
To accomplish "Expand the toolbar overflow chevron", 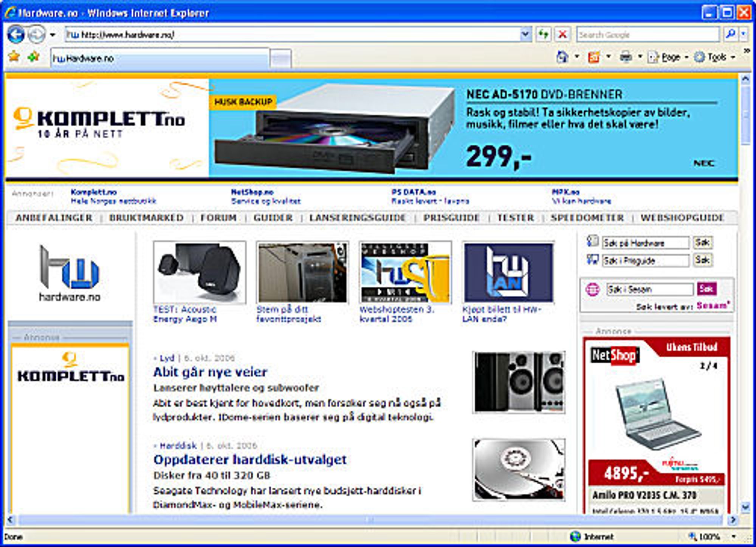I will [x=747, y=51].
